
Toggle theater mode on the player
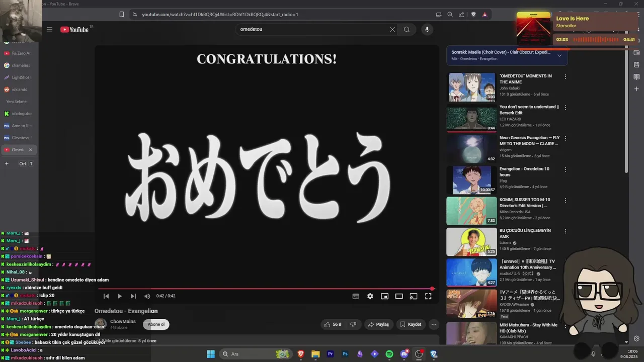point(399,296)
